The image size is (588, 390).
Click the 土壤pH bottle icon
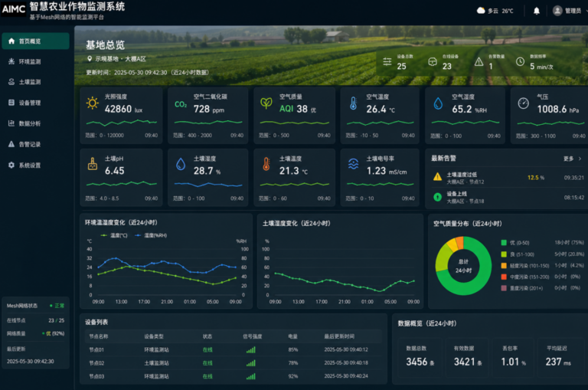tap(93, 164)
